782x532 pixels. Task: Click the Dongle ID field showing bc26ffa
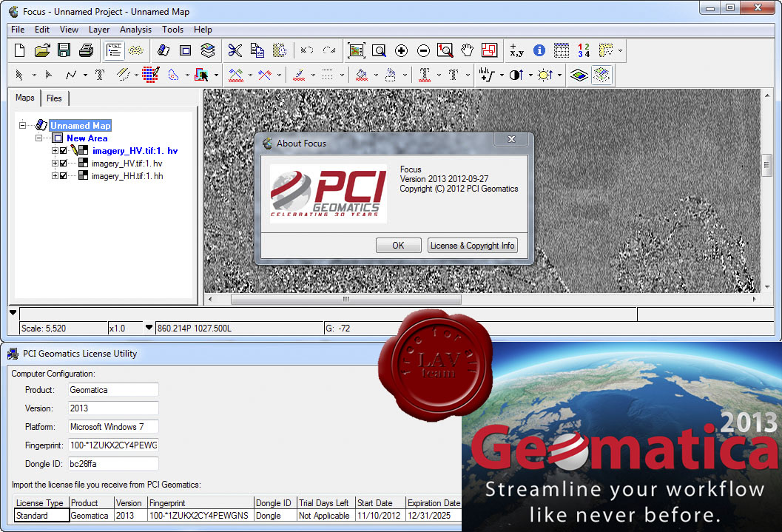113,464
